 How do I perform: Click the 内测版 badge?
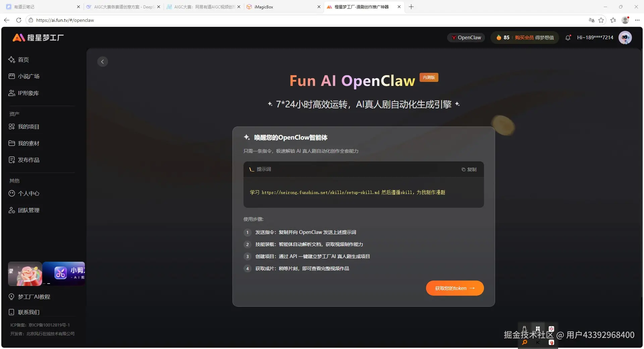pyautogui.click(x=429, y=78)
